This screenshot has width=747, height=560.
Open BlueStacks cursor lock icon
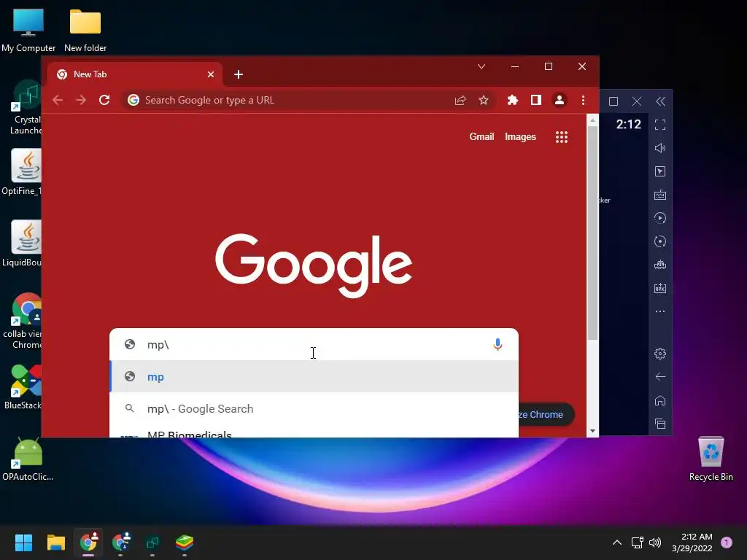659,171
